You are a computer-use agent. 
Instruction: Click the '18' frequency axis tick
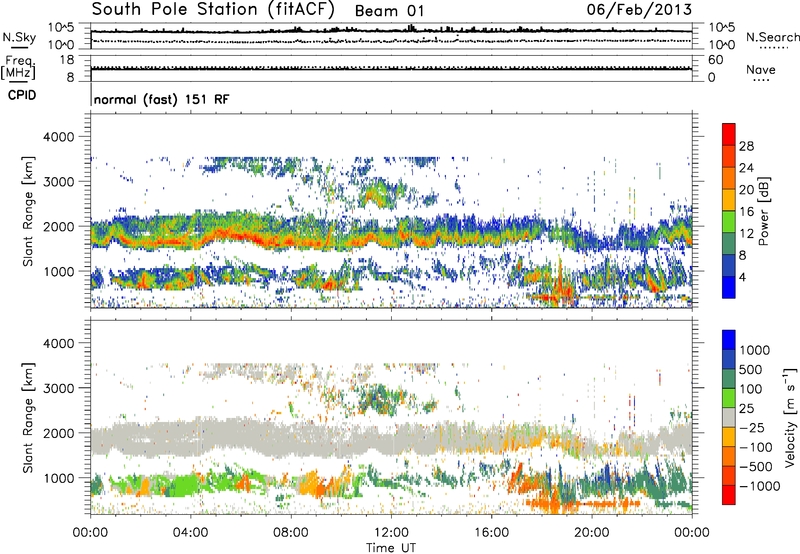point(67,60)
